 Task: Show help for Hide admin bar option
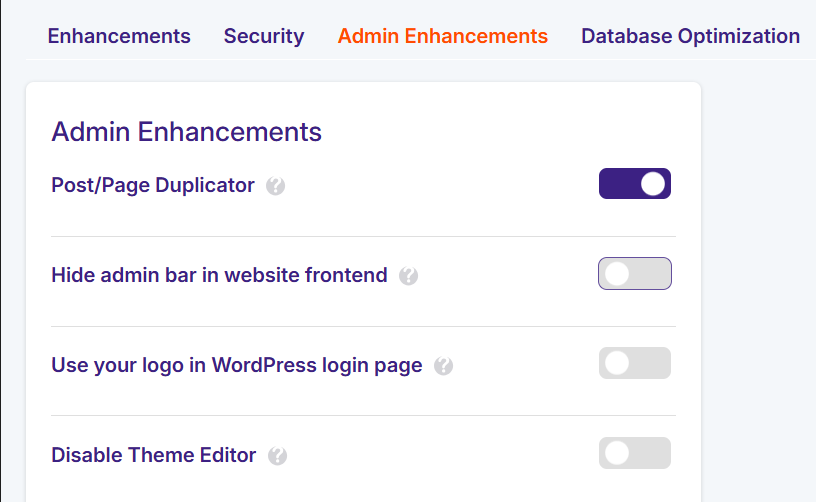[409, 276]
